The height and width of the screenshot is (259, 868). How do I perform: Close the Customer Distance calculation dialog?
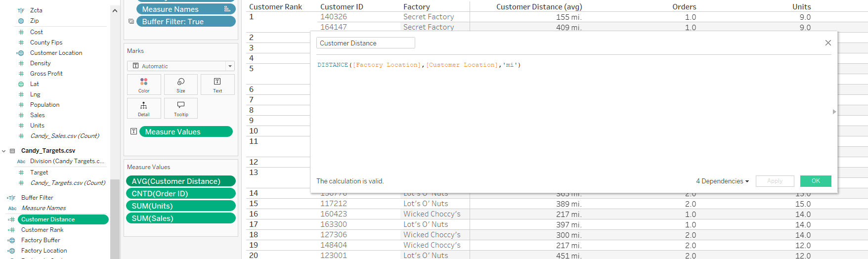(828, 43)
